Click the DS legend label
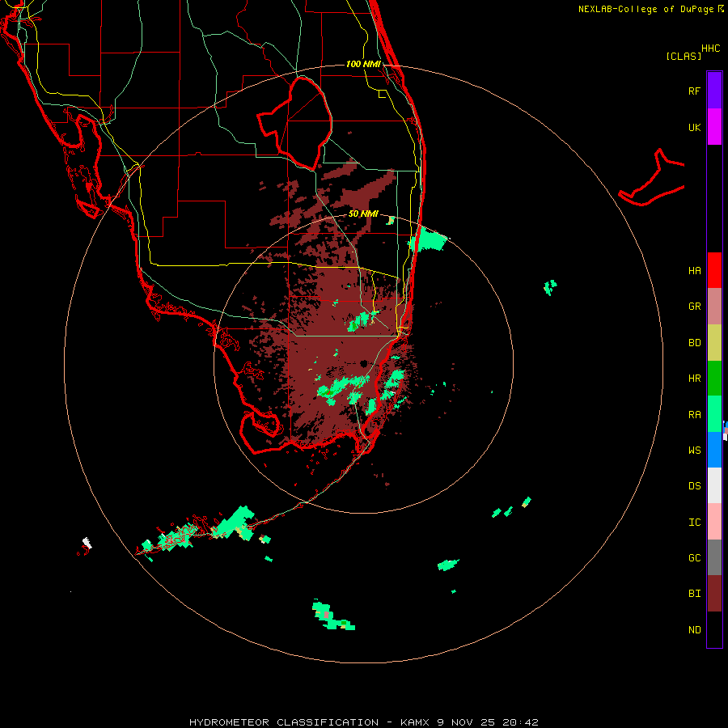The width and height of the screenshot is (728, 728). [x=694, y=486]
